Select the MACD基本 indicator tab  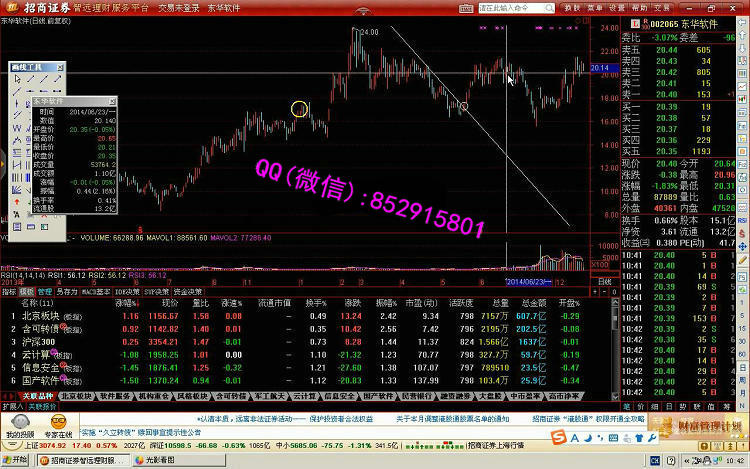[x=95, y=291]
